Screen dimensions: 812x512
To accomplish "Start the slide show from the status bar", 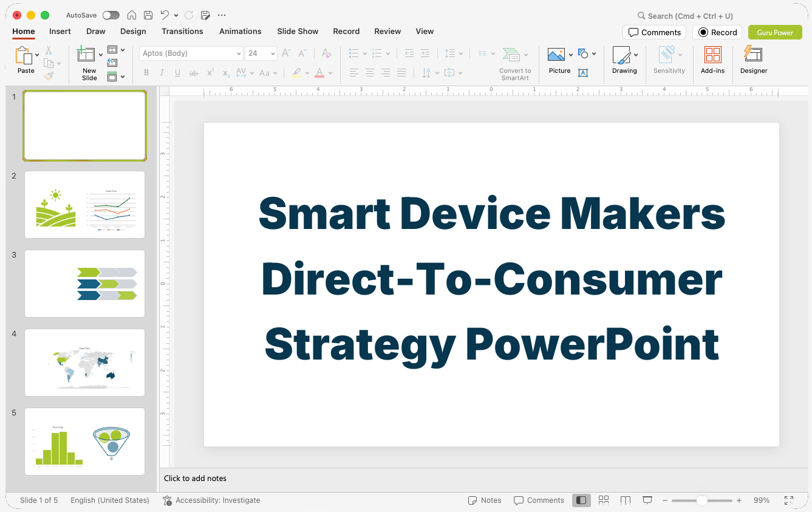I will [647, 500].
